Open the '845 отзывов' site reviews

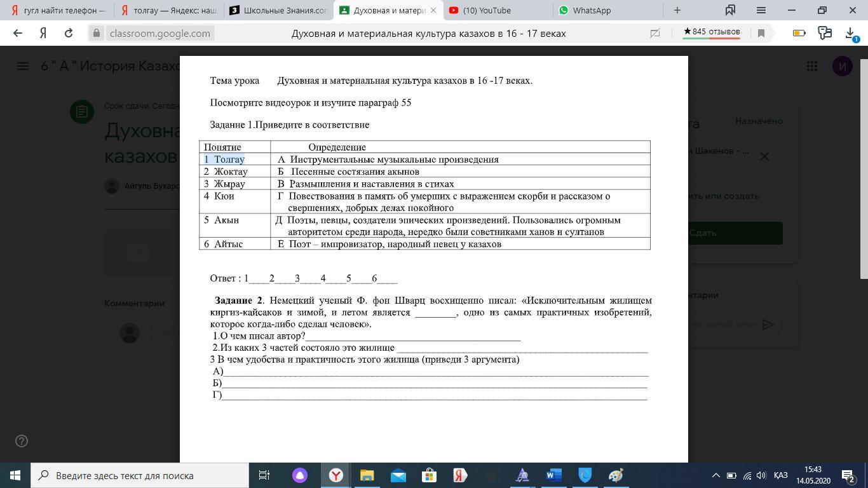point(712,32)
